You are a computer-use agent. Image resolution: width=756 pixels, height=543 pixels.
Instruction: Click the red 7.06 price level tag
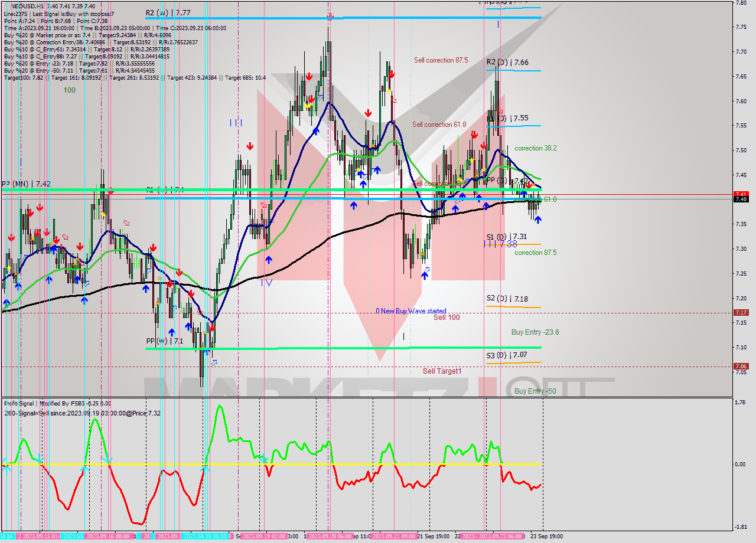pyautogui.click(x=741, y=367)
